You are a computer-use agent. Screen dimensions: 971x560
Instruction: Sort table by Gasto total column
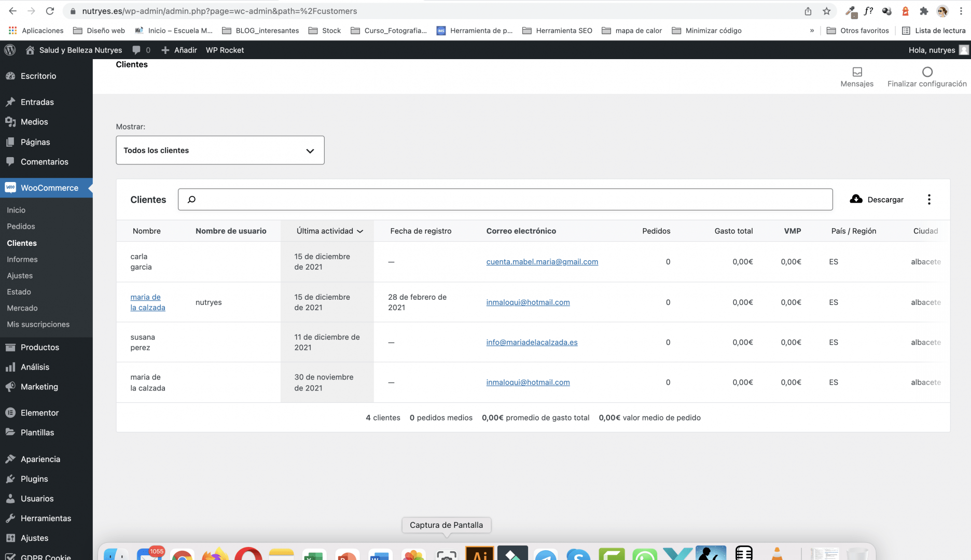coord(733,231)
